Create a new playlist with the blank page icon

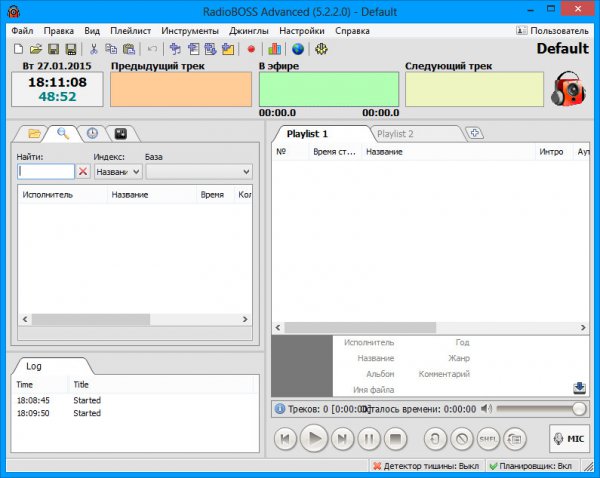18,49
